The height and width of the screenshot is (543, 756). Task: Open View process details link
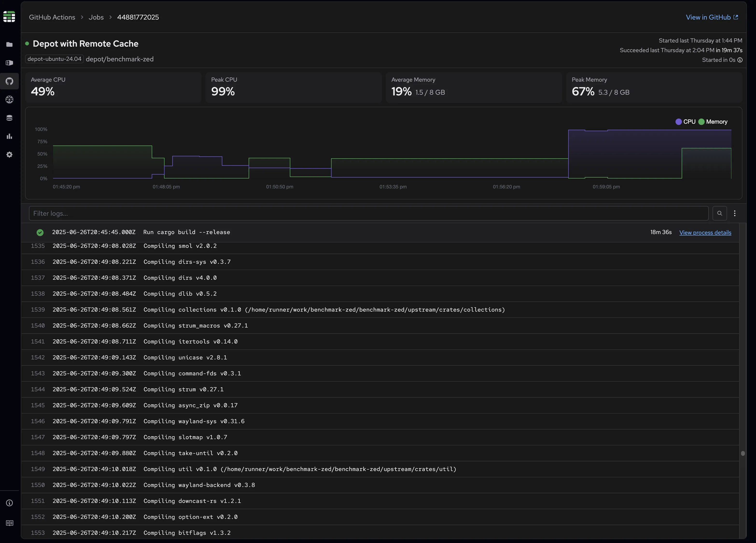point(705,232)
